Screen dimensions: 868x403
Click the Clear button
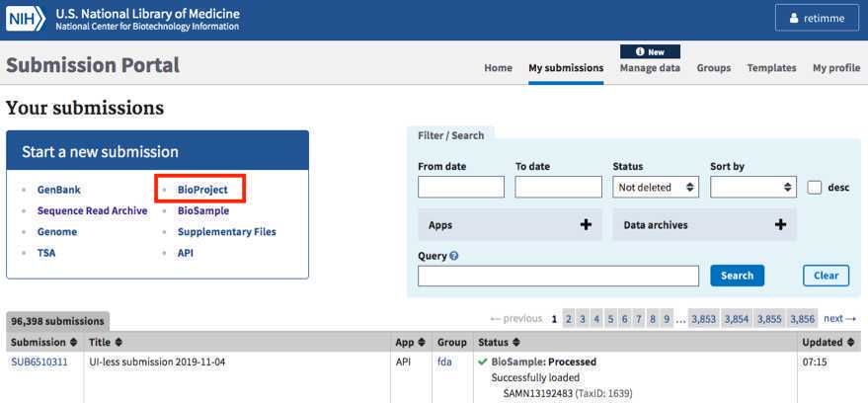[826, 276]
